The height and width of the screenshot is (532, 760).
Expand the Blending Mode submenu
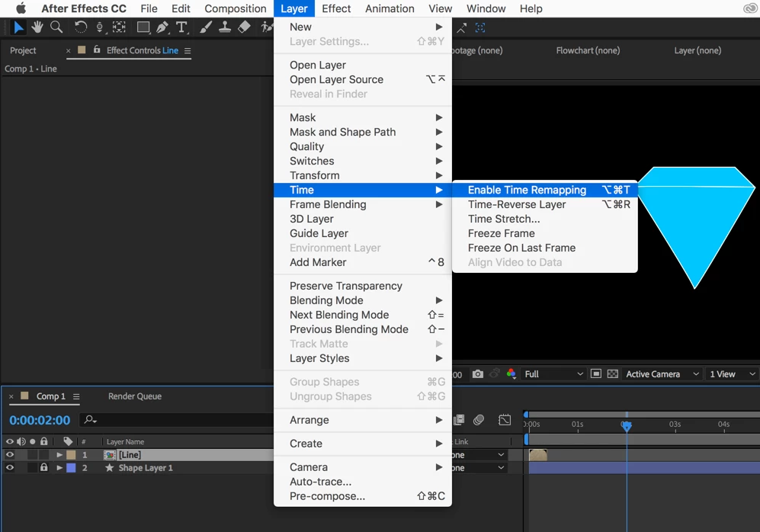363,300
